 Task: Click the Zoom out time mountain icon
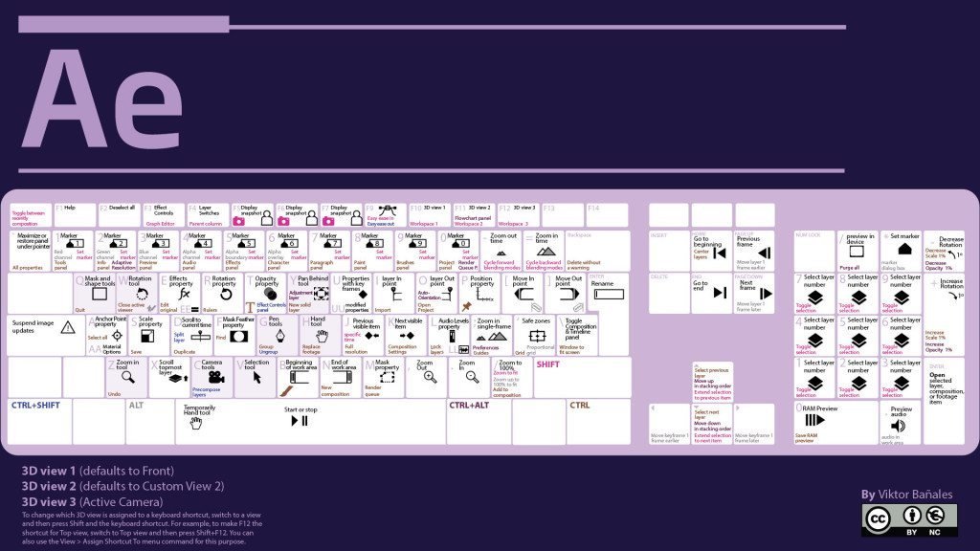[501, 253]
